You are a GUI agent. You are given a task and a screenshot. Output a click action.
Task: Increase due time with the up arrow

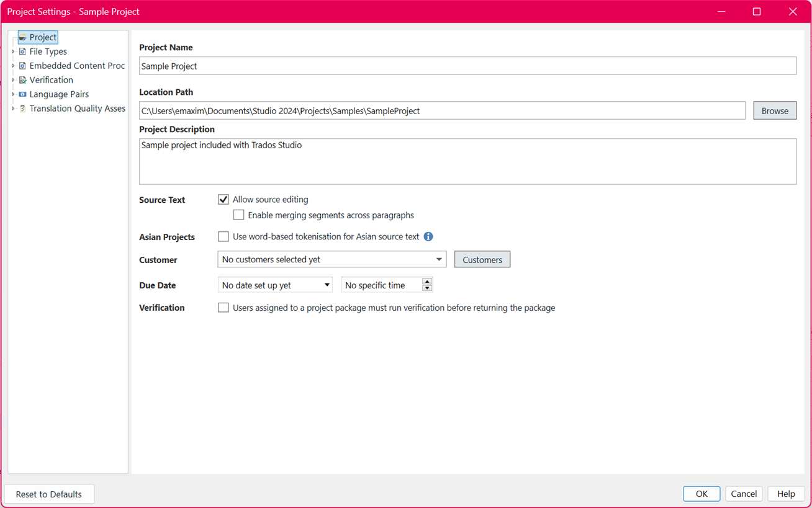427,282
